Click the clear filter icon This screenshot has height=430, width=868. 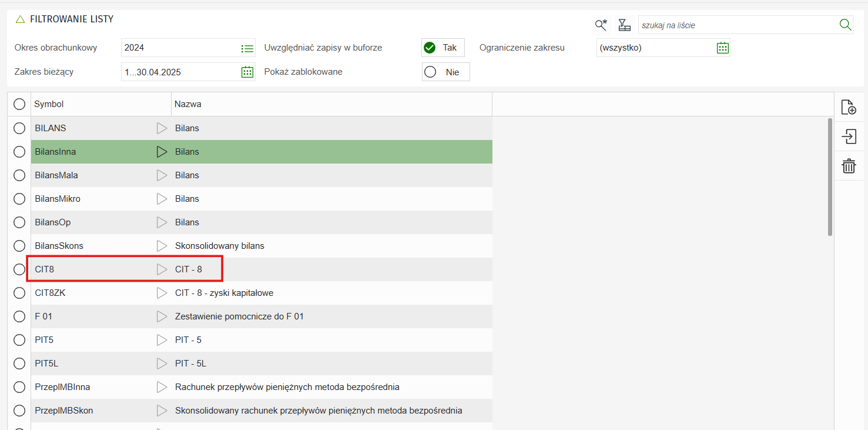tap(624, 25)
